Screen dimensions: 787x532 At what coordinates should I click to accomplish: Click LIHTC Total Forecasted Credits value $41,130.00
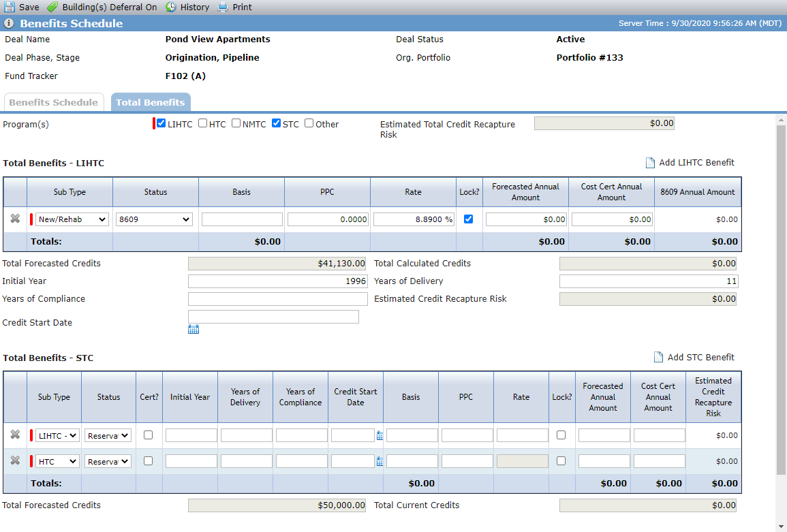pos(277,264)
